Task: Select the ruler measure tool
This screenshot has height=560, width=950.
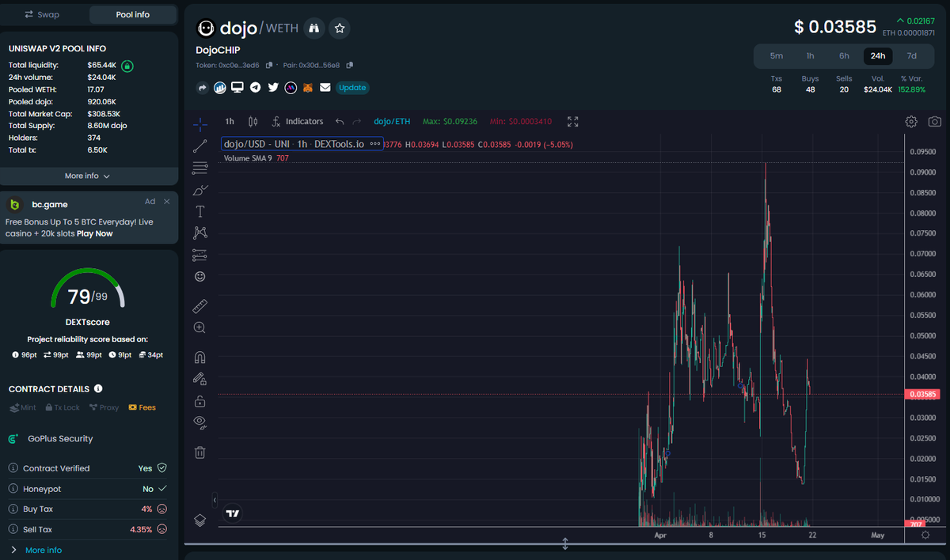Action: 200,305
